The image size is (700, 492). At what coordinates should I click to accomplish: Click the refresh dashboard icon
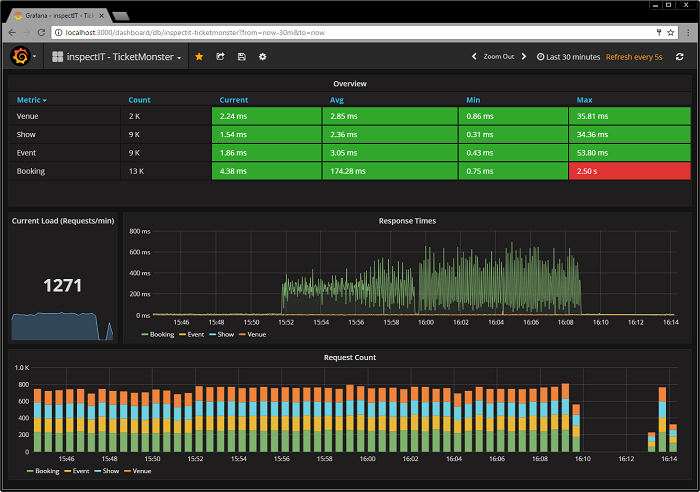pos(680,57)
